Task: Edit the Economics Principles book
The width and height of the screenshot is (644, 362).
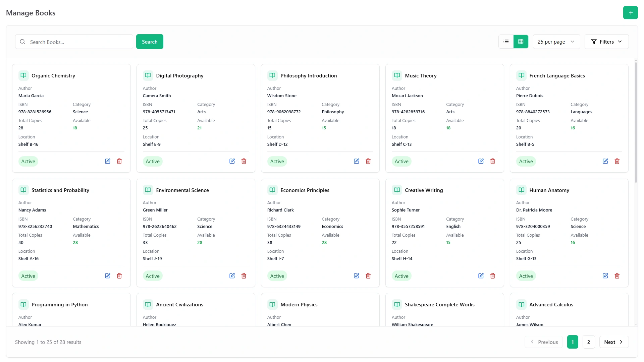Action: click(357, 276)
